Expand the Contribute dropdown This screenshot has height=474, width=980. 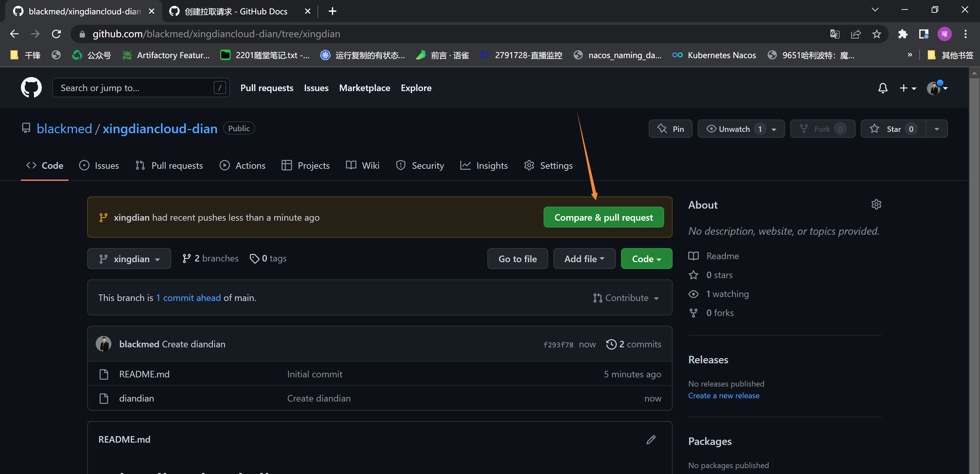[626, 298]
